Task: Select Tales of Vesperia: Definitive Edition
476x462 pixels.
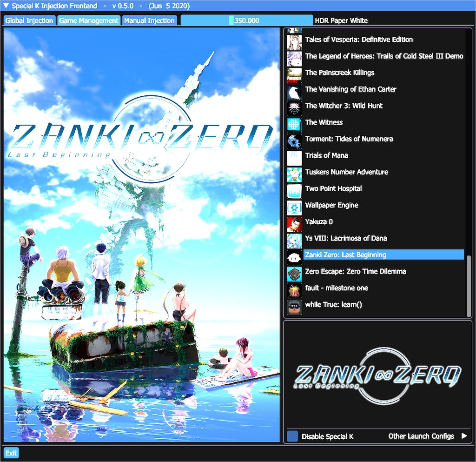Action: click(x=359, y=40)
